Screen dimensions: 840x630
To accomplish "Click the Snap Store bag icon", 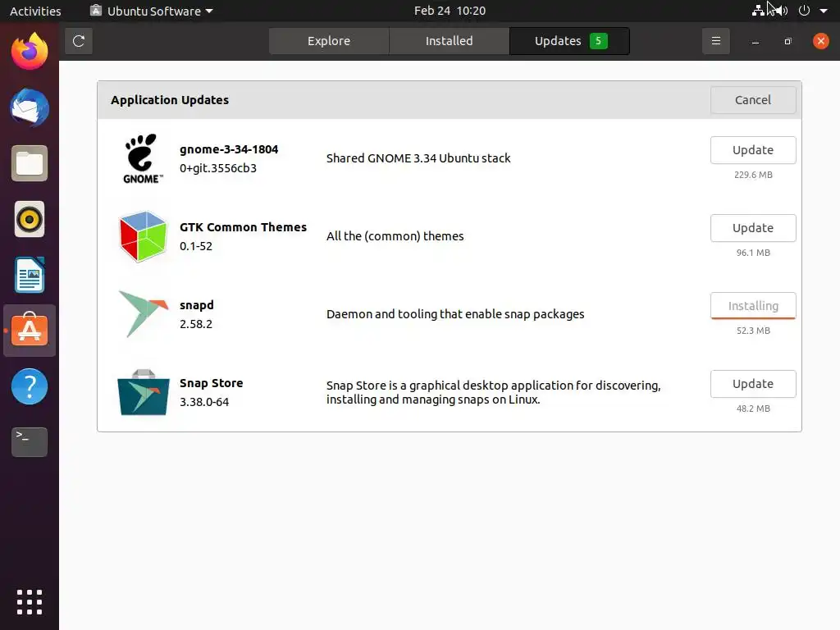I will (x=143, y=393).
